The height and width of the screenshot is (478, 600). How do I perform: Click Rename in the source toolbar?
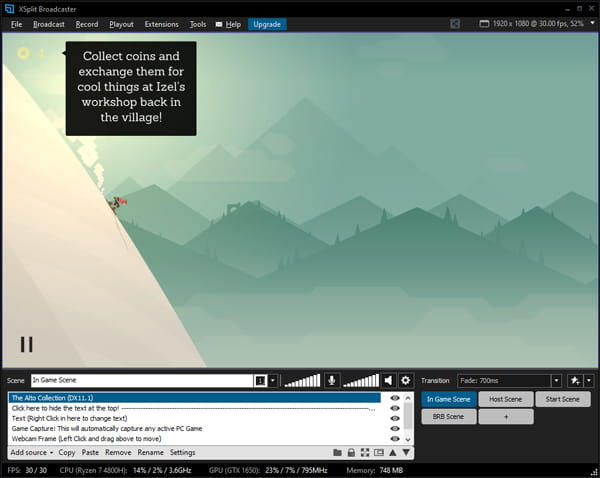click(150, 452)
